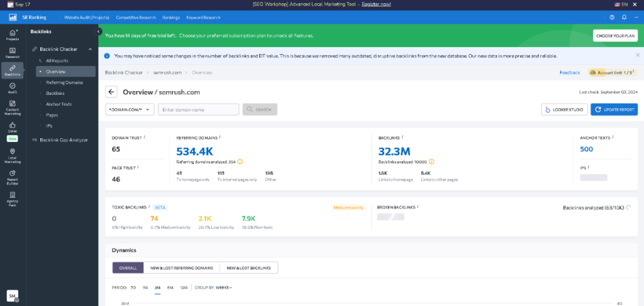Open the Rankings menu
Screen dimensions: 644x306
coord(171,18)
